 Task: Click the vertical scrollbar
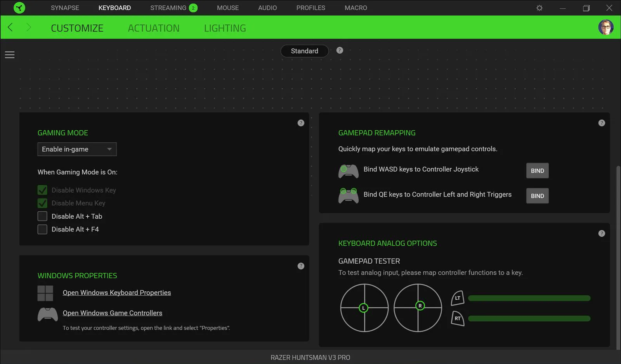pos(618,257)
